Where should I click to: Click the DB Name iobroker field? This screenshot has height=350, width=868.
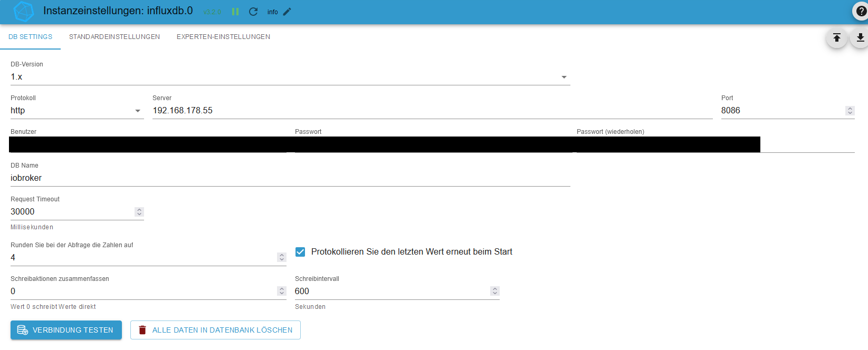(290, 178)
